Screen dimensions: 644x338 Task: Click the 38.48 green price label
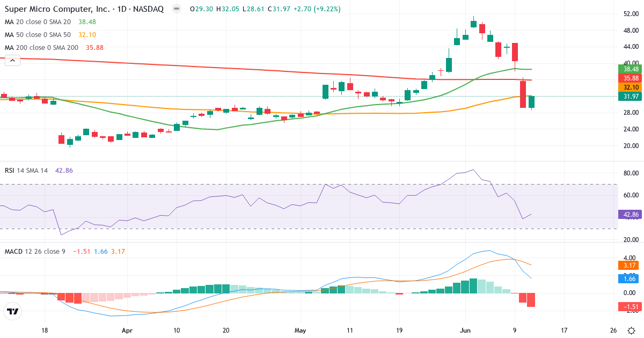click(630, 69)
